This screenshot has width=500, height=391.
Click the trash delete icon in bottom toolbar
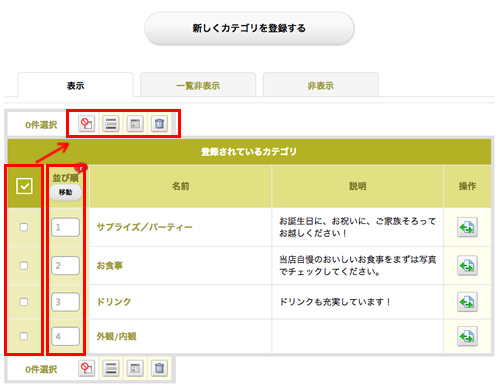click(160, 368)
